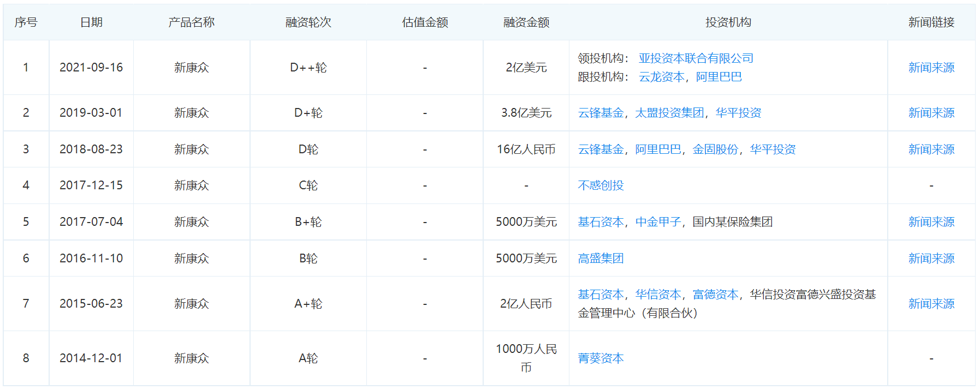Click the 2亿美元 funding amount
The image size is (980, 390).
(526, 68)
